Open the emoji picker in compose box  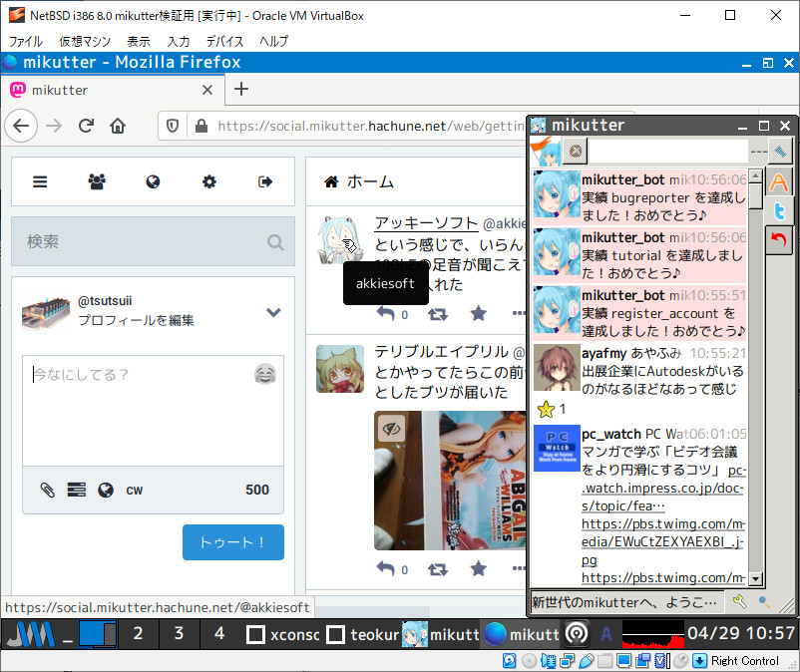point(265,374)
